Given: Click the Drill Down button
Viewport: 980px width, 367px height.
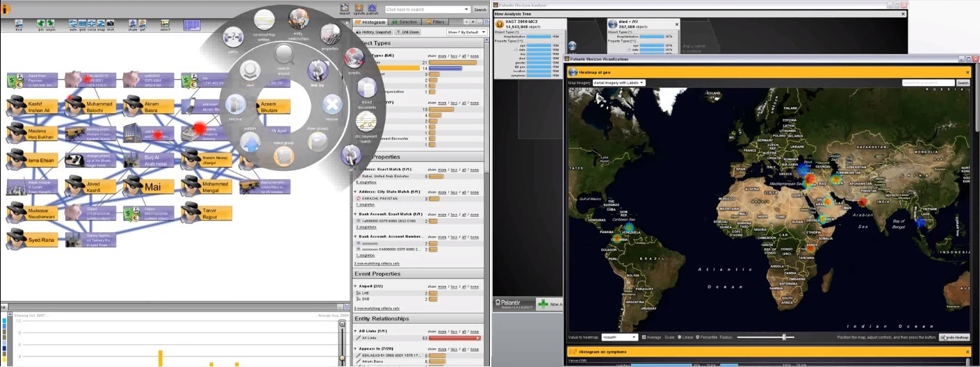Looking at the screenshot, I should tap(408, 32).
